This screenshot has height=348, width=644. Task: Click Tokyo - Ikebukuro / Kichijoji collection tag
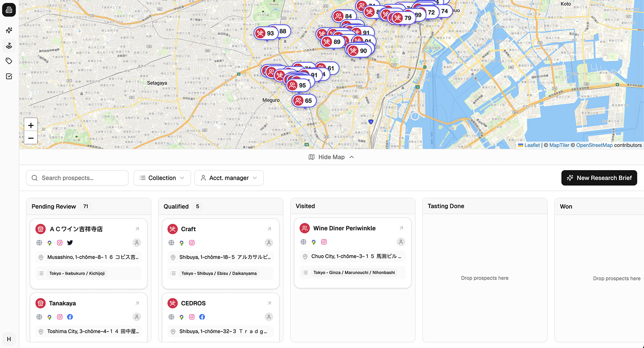pos(77,274)
